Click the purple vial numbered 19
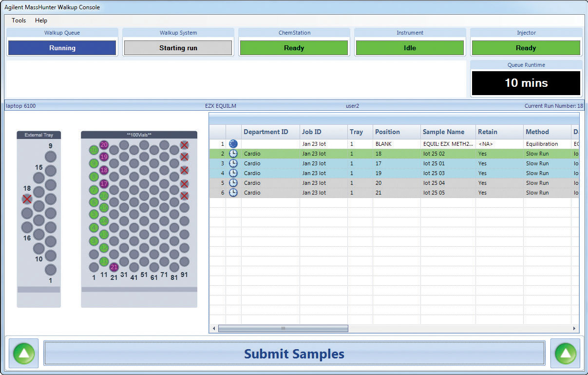This screenshot has height=375, width=588. pos(104,157)
